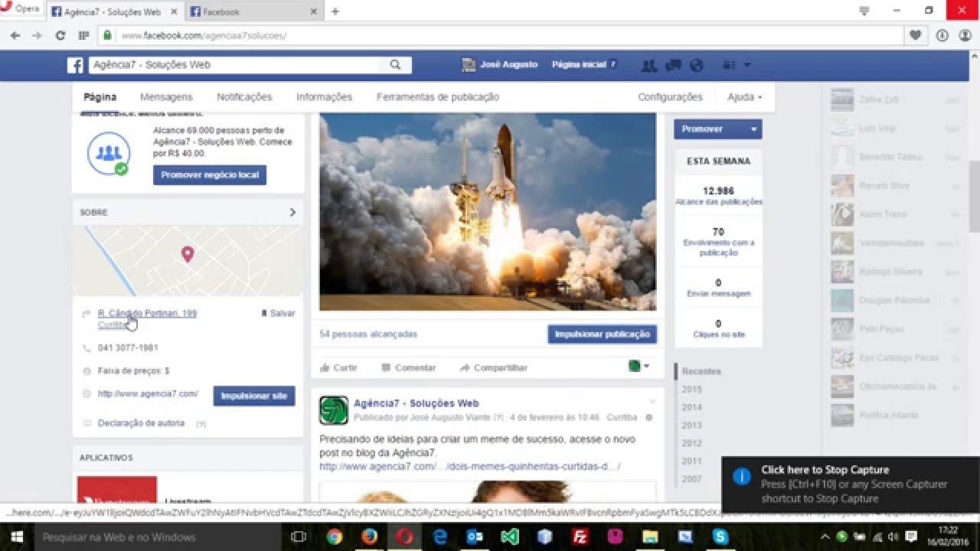
Task: Open the space shuttle launch photo
Action: coord(488,212)
